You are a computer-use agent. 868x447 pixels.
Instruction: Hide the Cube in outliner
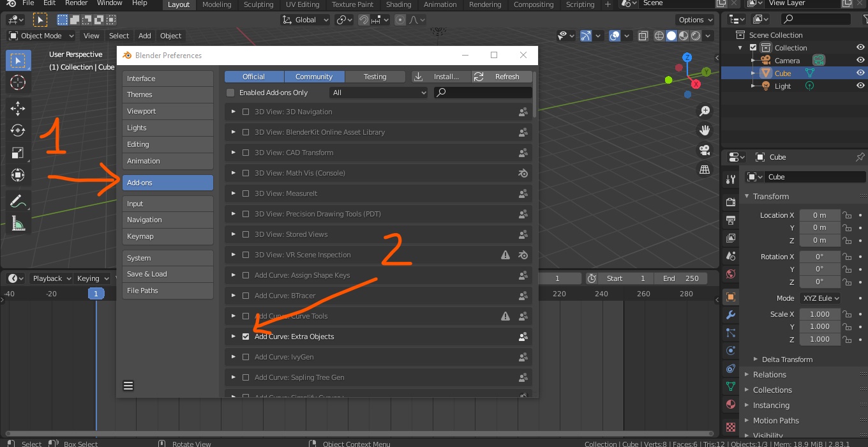[860, 73]
